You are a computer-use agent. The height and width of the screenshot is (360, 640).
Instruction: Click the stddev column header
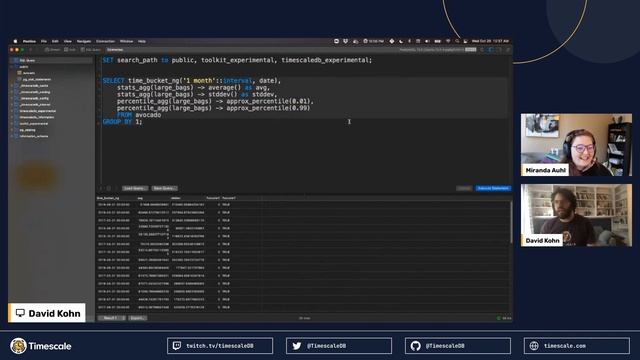(188, 198)
